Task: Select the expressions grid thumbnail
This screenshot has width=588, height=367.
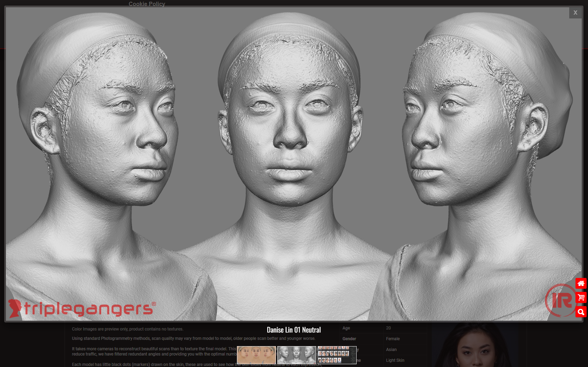Action: tap(337, 355)
